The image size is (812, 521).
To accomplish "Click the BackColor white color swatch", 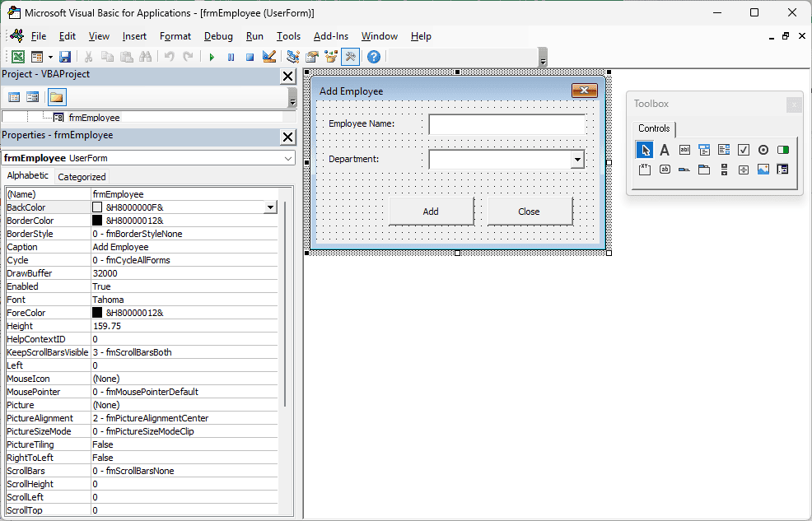I will tap(97, 207).
